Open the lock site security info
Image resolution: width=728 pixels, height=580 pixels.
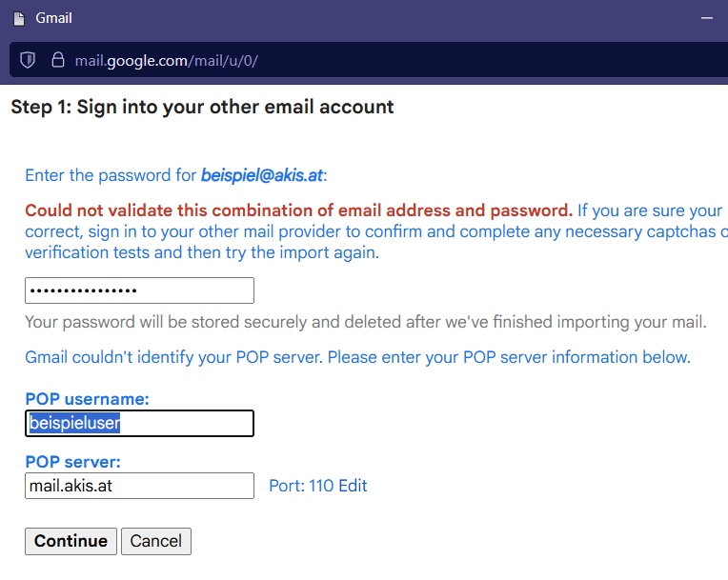coord(57,60)
